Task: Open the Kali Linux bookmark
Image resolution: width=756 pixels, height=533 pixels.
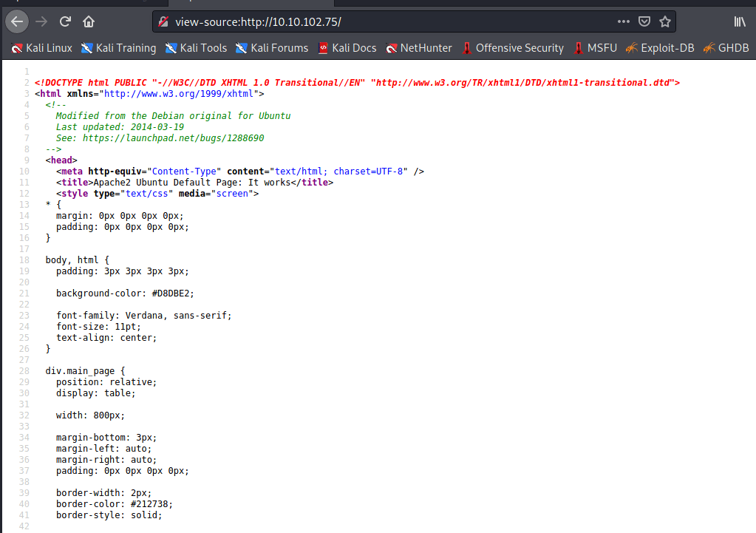Action: pyautogui.click(x=42, y=48)
